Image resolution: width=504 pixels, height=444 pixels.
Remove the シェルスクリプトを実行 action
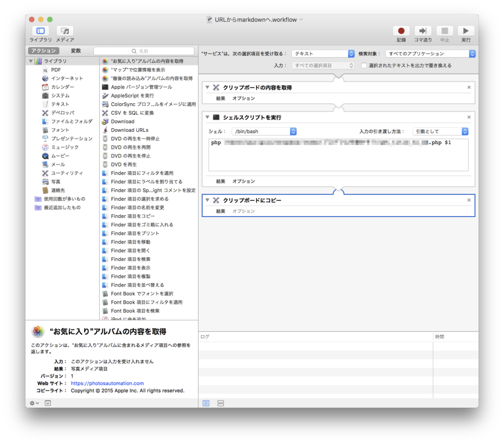click(x=469, y=117)
